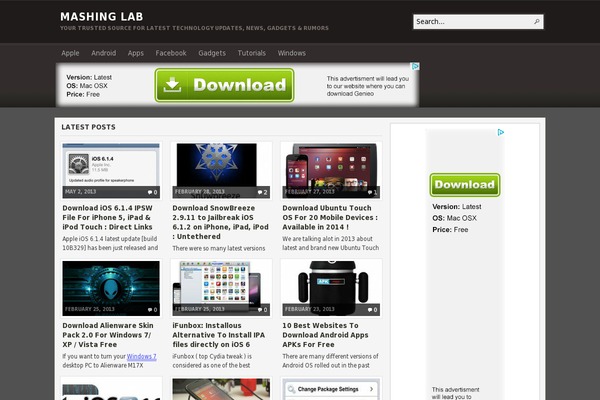Image resolution: width=600 pixels, height=400 pixels.
Task: Click the February 28, 2013 date label
Action: click(200, 192)
